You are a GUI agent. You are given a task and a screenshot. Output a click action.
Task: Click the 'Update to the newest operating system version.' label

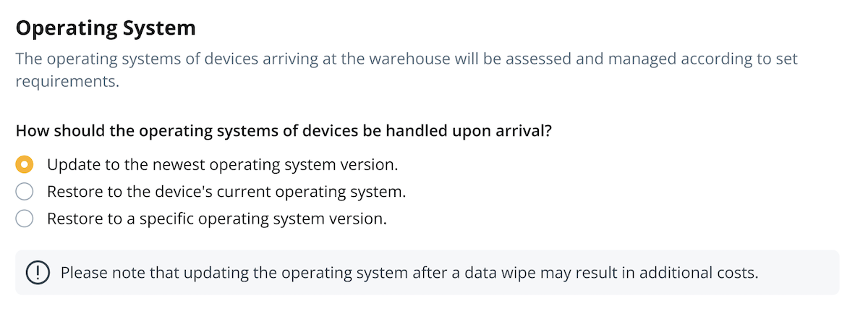[x=222, y=165]
